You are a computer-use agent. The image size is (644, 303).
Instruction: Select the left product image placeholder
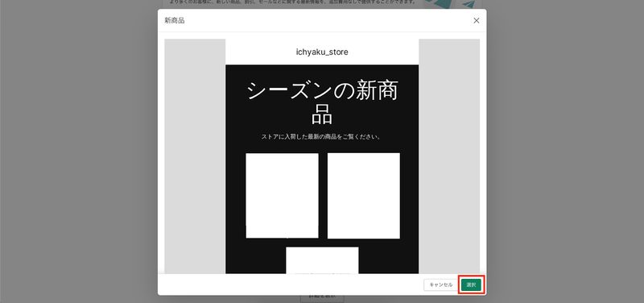point(283,195)
